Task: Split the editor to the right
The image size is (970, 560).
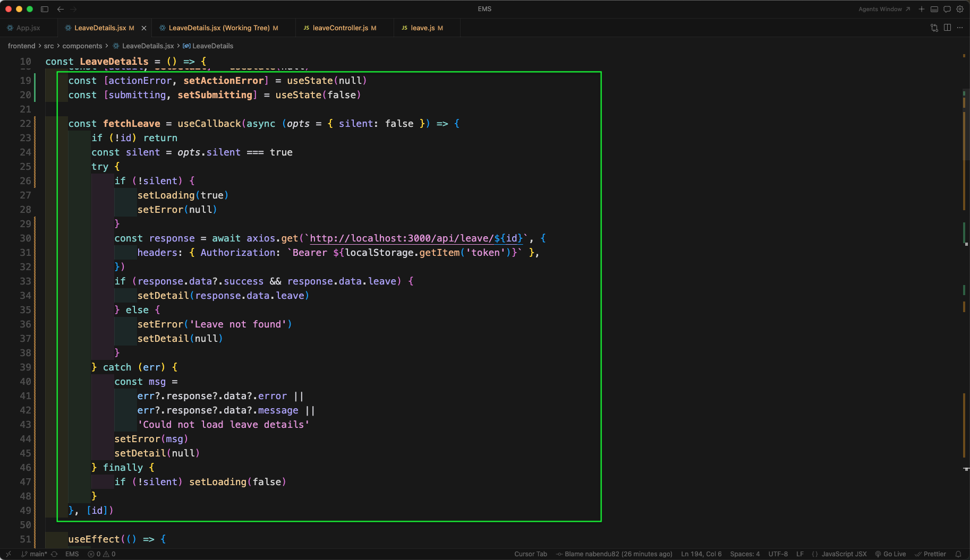Action: 947,28
